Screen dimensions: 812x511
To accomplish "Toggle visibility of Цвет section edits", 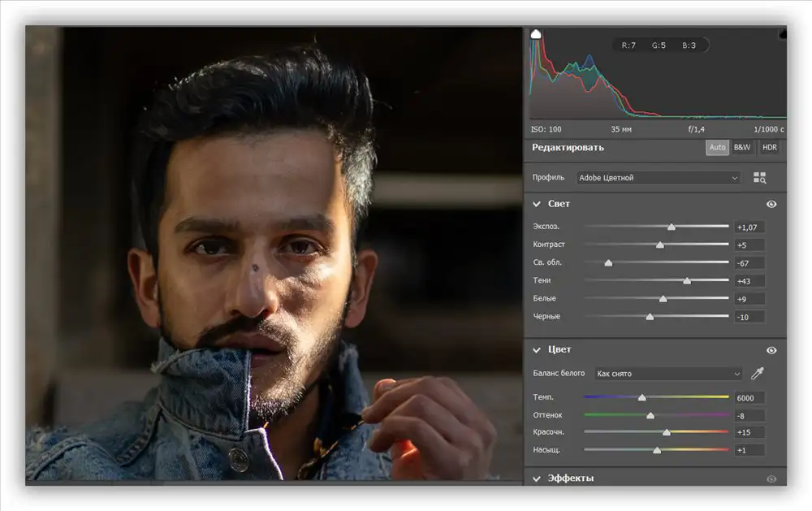I will [x=771, y=349].
